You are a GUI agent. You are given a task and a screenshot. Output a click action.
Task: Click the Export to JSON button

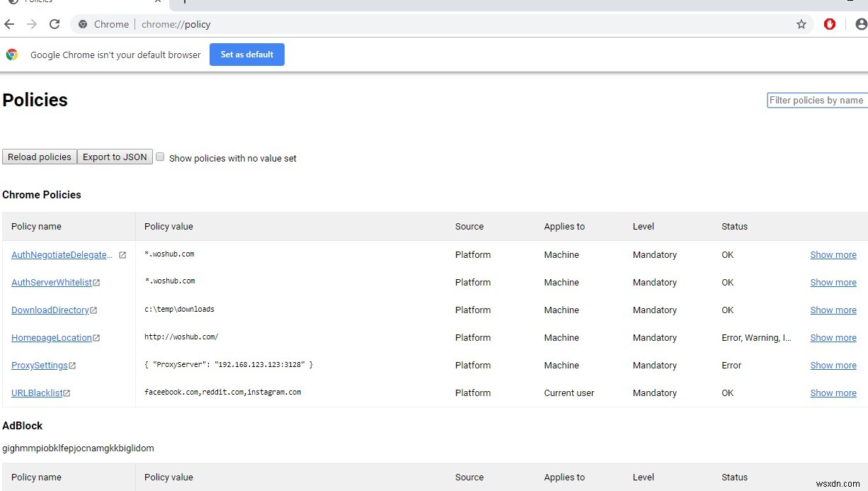pos(115,157)
